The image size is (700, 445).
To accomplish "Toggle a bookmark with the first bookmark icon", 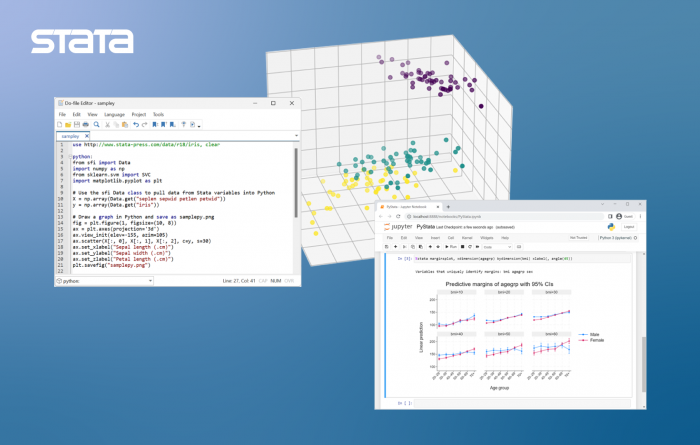I will 155,125.
